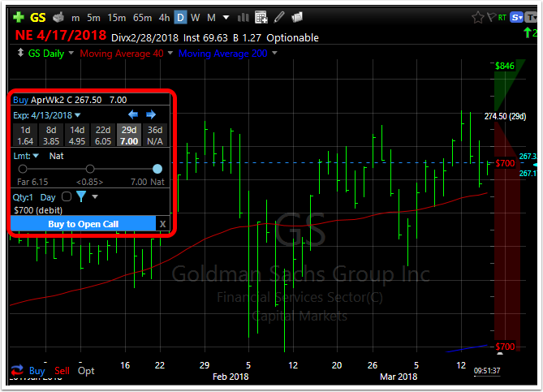The height and width of the screenshot is (392, 543).
Task: Click the 09:51:37 time display
Action: (x=487, y=371)
